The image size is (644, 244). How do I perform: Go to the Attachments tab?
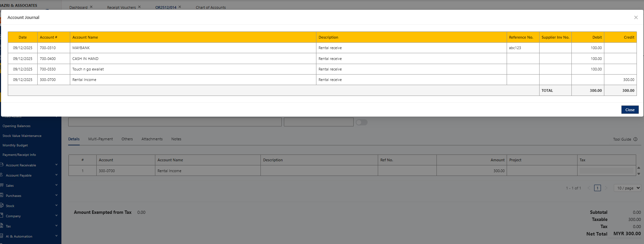152,139
